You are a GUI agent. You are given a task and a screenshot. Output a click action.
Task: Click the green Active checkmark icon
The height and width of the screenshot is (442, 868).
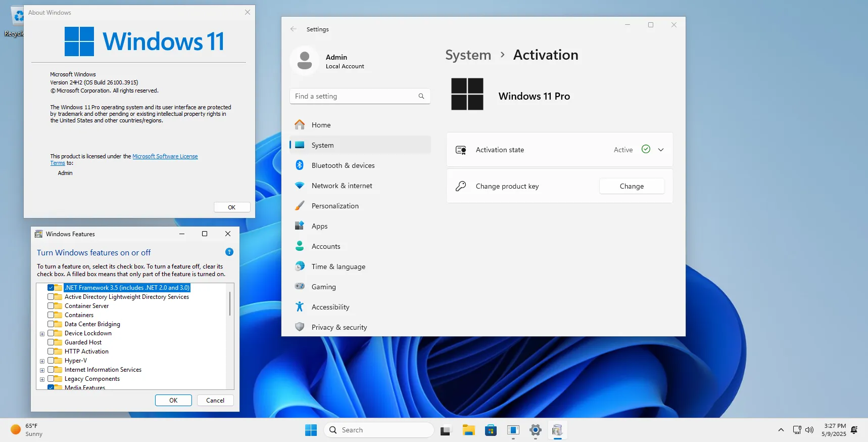646,149
